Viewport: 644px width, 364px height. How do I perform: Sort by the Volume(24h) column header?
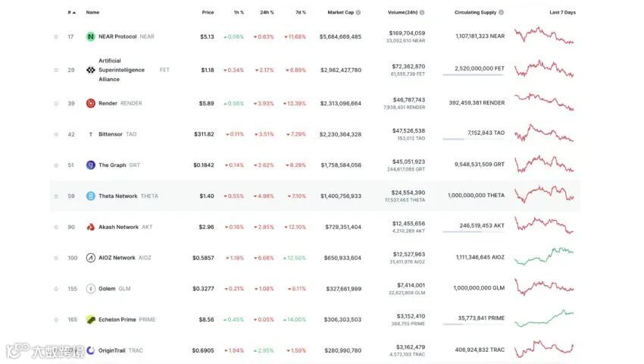pos(402,13)
